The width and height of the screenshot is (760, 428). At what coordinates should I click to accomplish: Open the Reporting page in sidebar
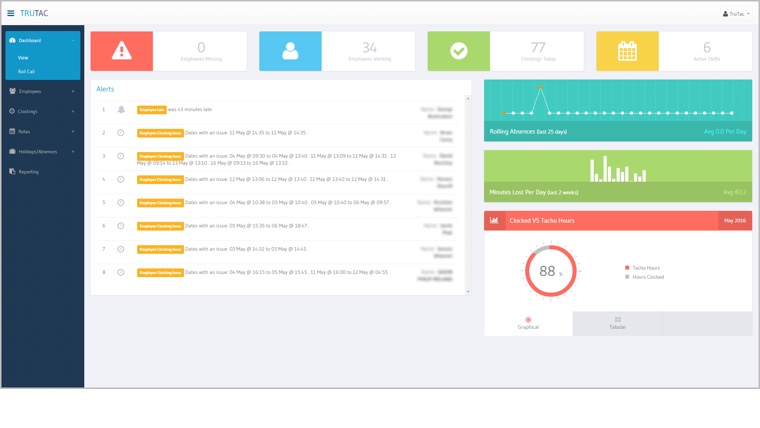click(x=28, y=172)
